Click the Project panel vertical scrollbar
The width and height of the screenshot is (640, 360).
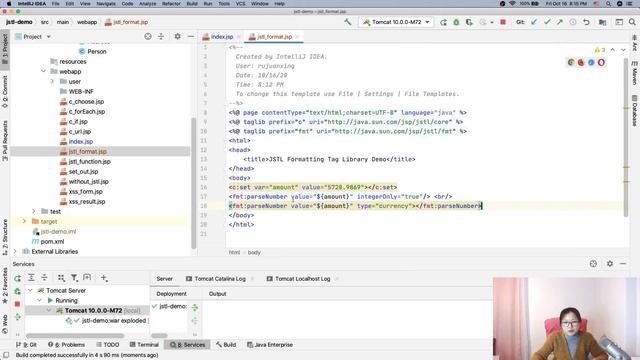pyautogui.click(x=193, y=183)
